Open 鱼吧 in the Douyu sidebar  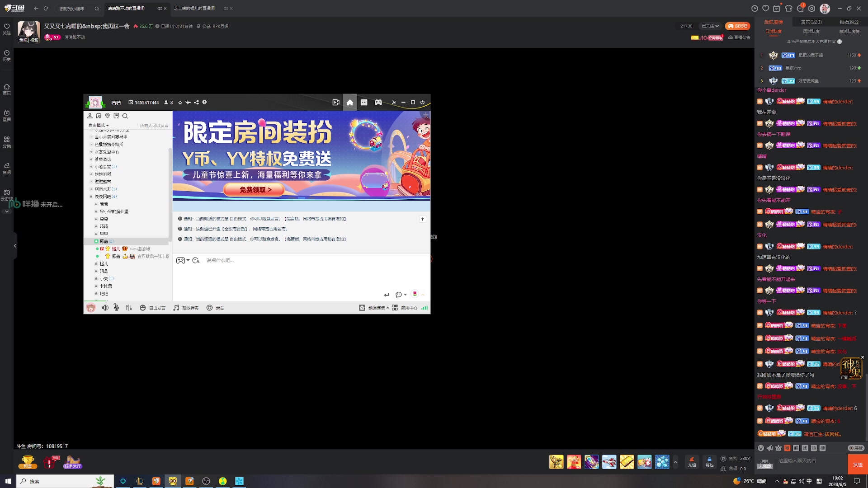tap(7, 169)
